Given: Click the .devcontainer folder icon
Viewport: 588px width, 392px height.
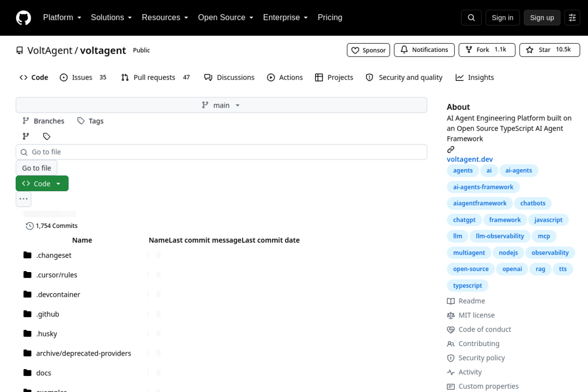Looking at the screenshot, I should click(x=28, y=294).
